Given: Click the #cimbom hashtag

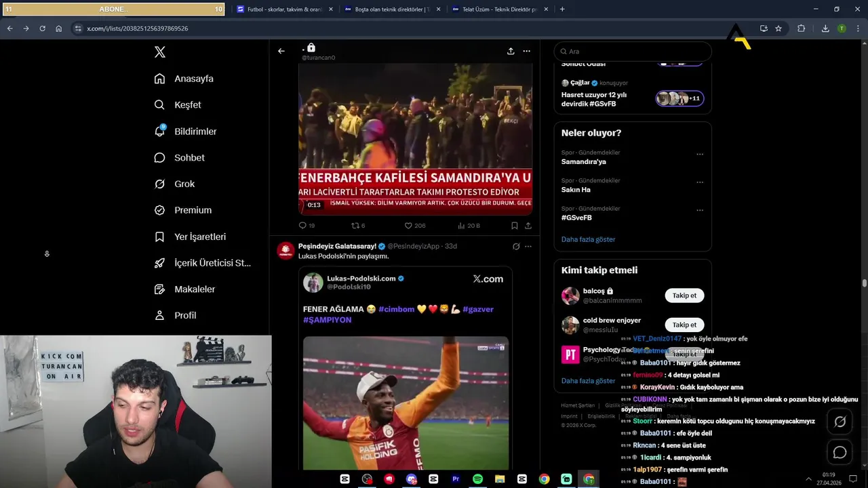Looking at the screenshot, I should pyautogui.click(x=396, y=309).
